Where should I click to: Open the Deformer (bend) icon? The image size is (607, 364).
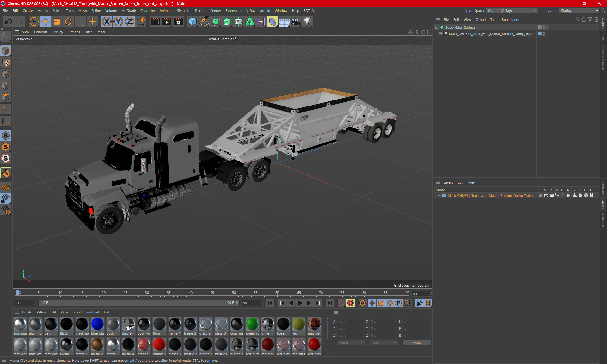pyautogui.click(x=272, y=21)
